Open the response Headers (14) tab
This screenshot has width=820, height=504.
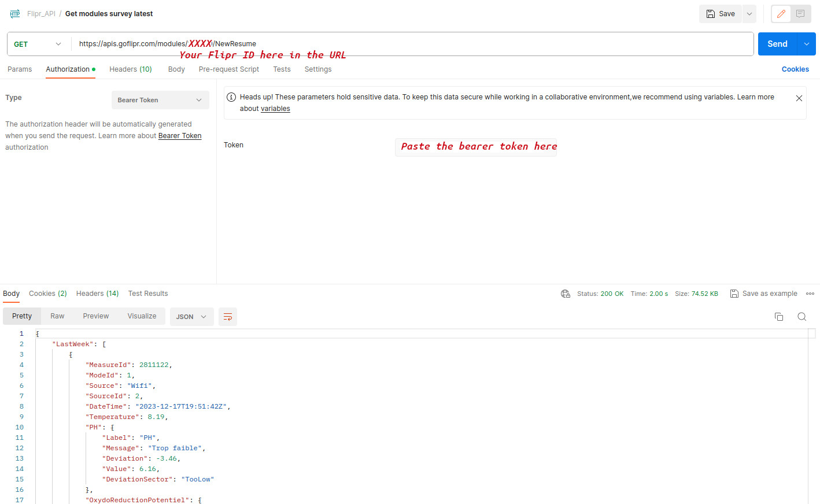pos(97,294)
